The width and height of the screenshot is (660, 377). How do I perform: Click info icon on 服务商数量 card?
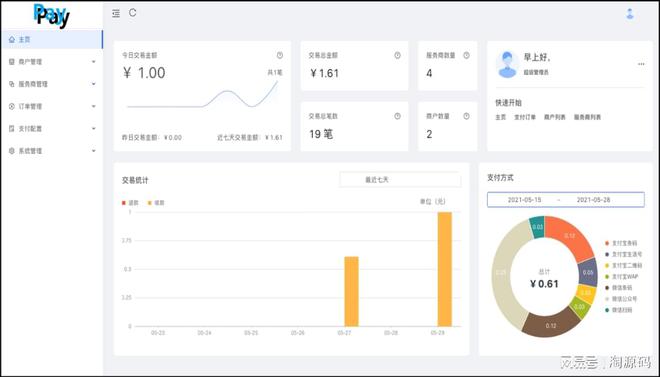click(466, 55)
